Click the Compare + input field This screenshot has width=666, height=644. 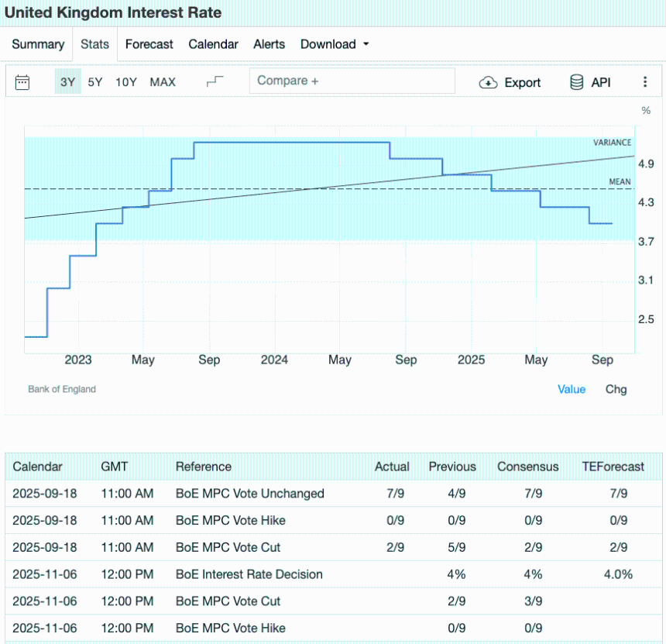(x=352, y=81)
